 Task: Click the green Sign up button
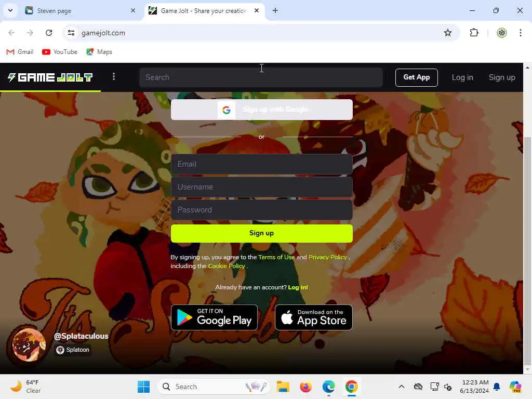[262, 233]
